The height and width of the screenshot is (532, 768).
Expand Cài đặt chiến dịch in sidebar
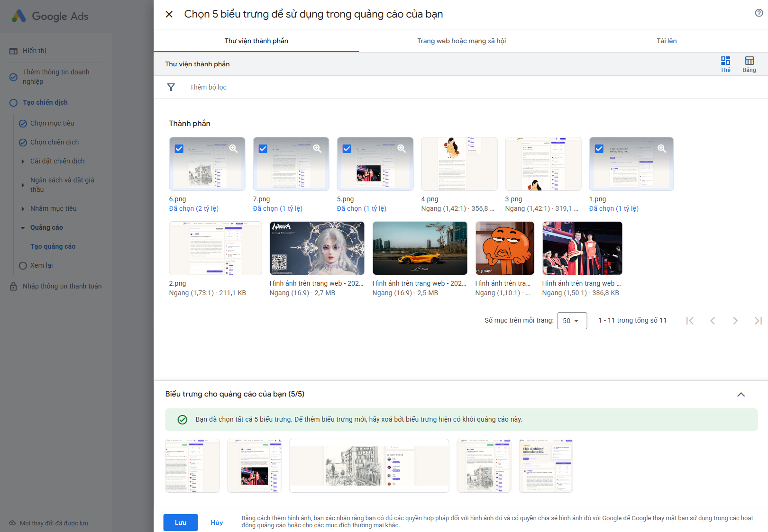[23, 162]
